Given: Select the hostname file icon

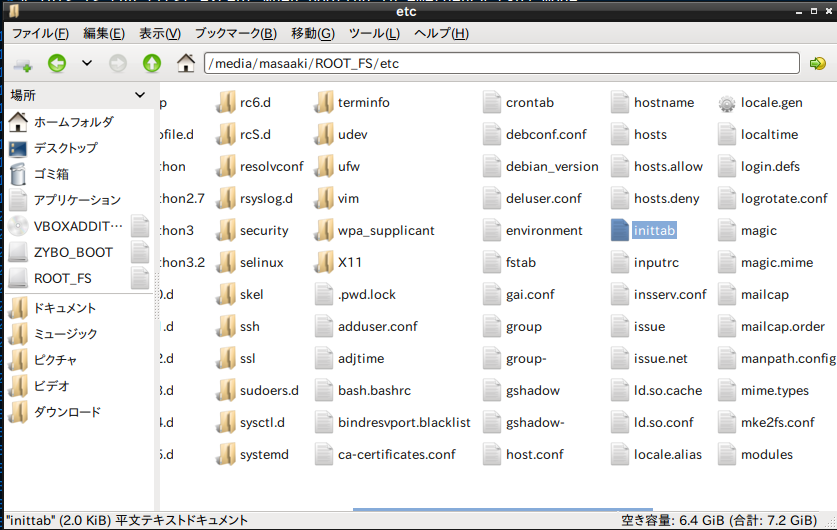Looking at the screenshot, I should [x=620, y=102].
